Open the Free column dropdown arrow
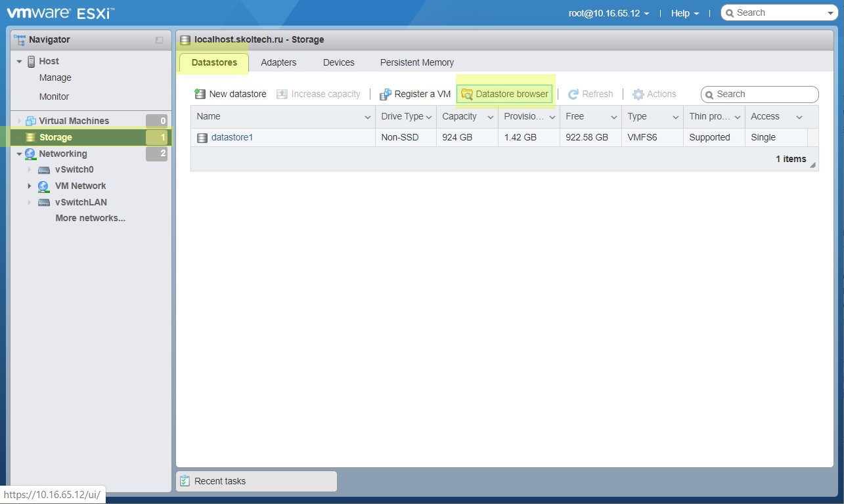 point(614,117)
